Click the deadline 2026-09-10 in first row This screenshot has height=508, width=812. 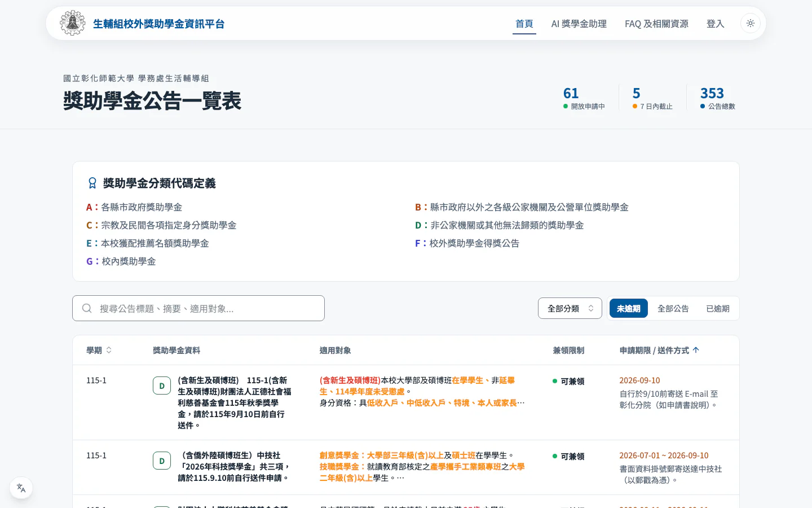639,380
